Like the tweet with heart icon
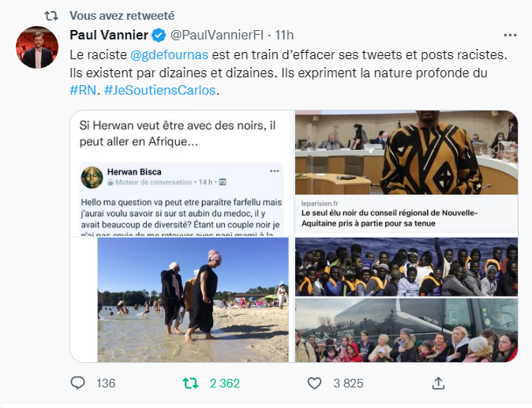The width and height of the screenshot is (532, 408). pos(314,384)
